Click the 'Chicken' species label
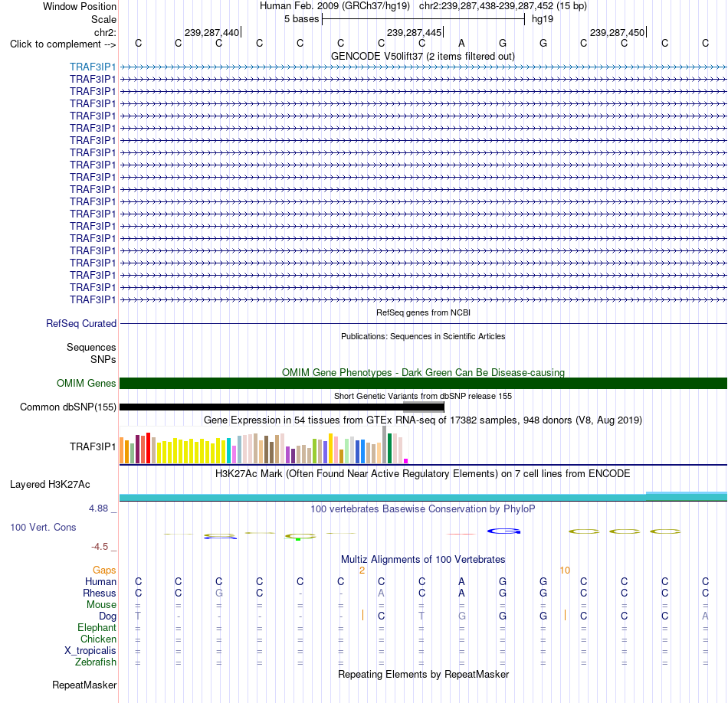 point(98,639)
